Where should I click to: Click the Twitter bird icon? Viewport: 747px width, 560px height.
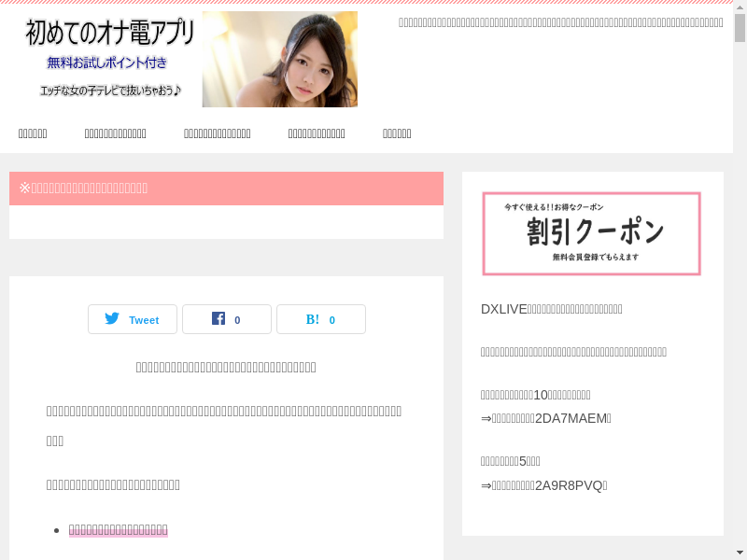pos(112,319)
